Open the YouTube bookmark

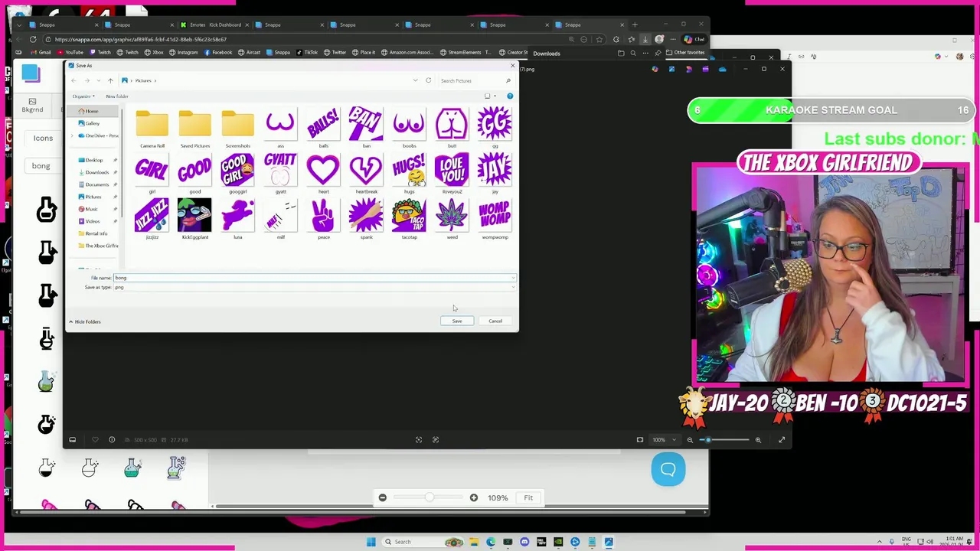(69, 53)
